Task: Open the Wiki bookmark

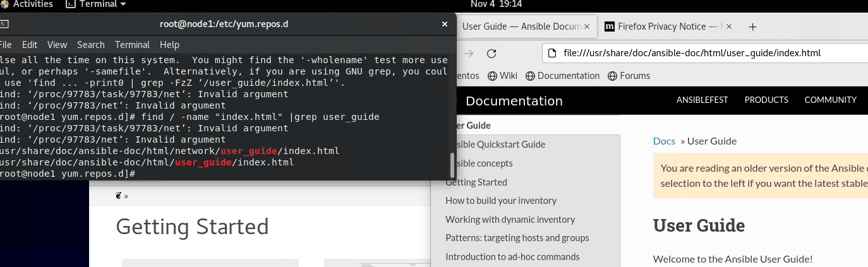Action: (502, 76)
